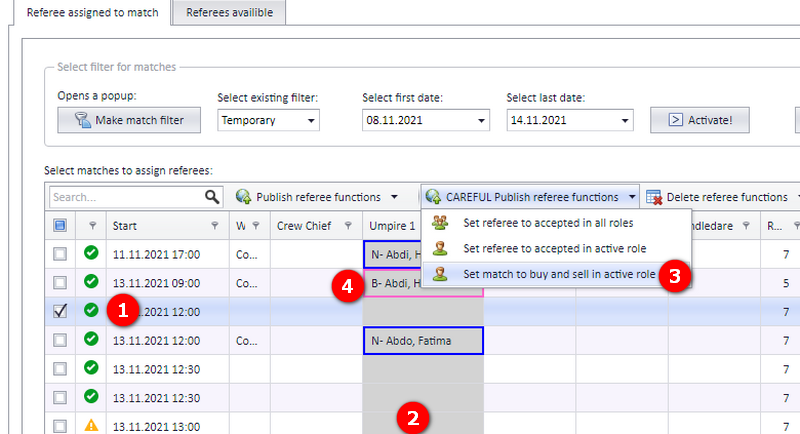Check the box for match 11.11.2021 17:00
Image resolution: width=800 pixels, height=434 pixels.
(x=60, y=253)
